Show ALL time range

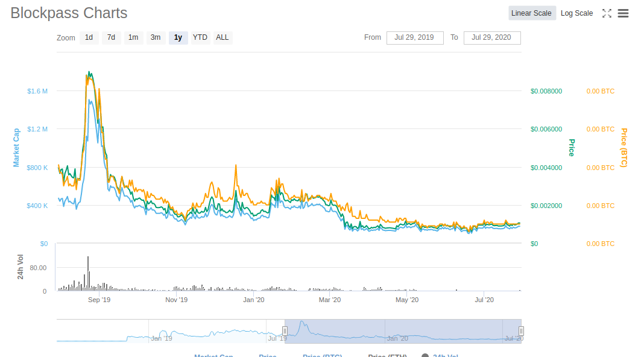point(223,37)
